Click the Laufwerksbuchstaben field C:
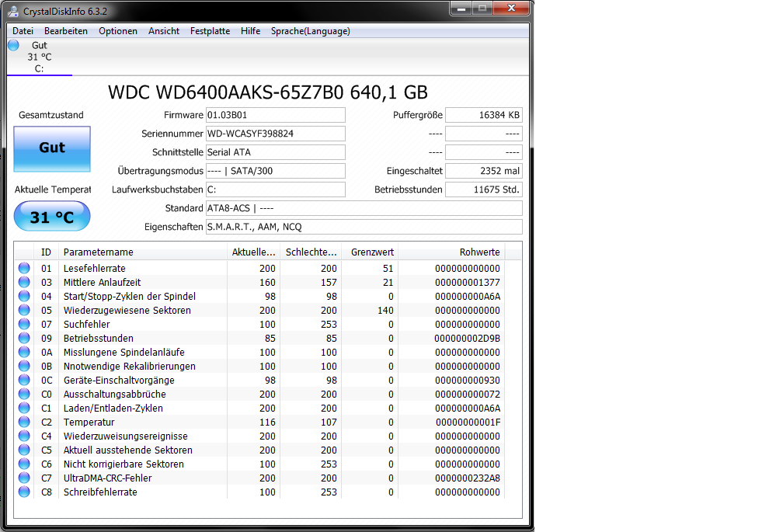 tap(276, 190)
